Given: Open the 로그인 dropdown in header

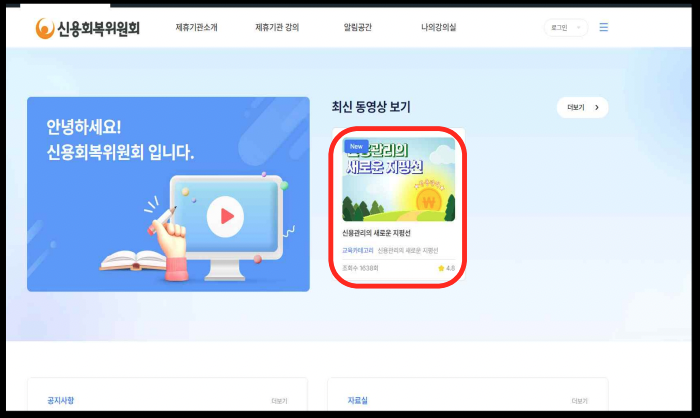Looking at the screenshot, I should pyautogui.click(x=565, y=27).
